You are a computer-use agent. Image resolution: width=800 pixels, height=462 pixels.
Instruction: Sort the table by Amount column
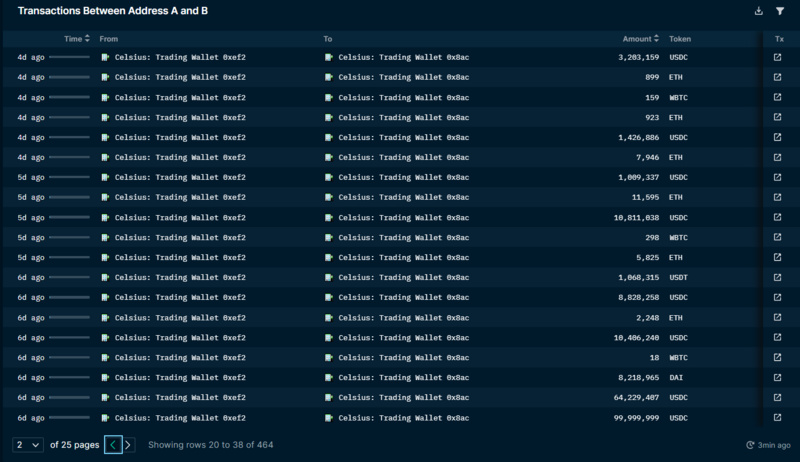point(640,39)
